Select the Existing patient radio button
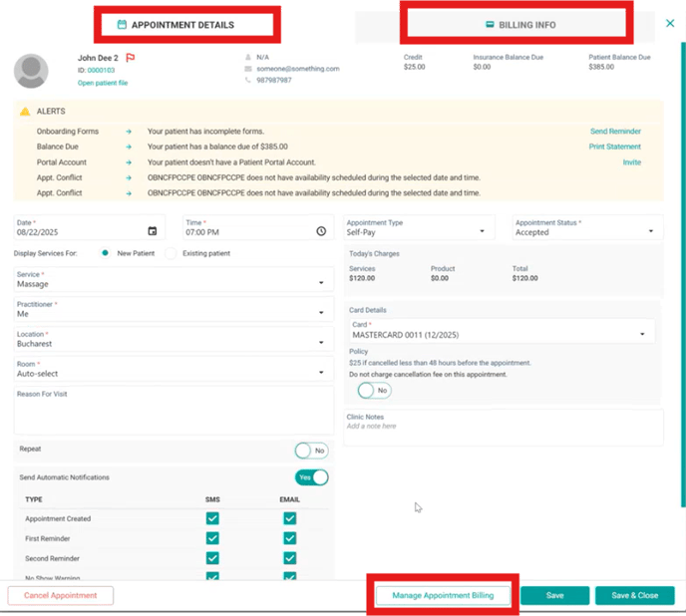686x616 pixels. point(171,253)
